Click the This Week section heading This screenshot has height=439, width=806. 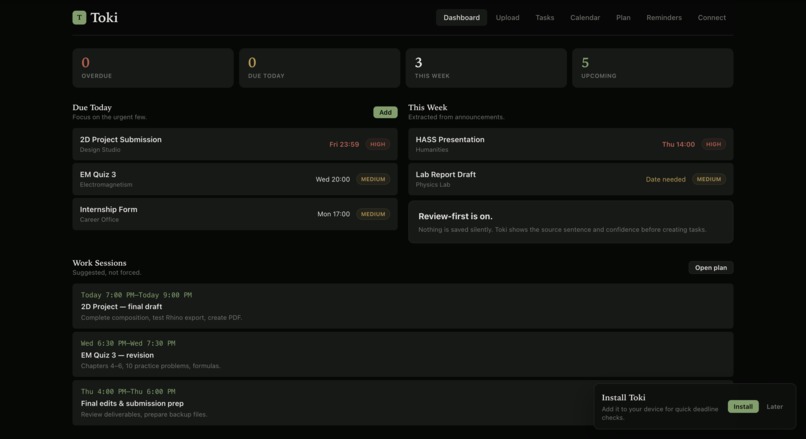click(428, 107)
